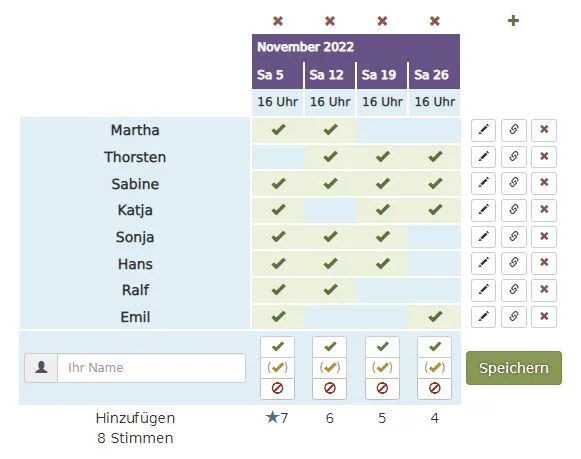The image size is (581, 459).
Task: Edit Emil's vote with the pencil icon
Action: point(483,317)
